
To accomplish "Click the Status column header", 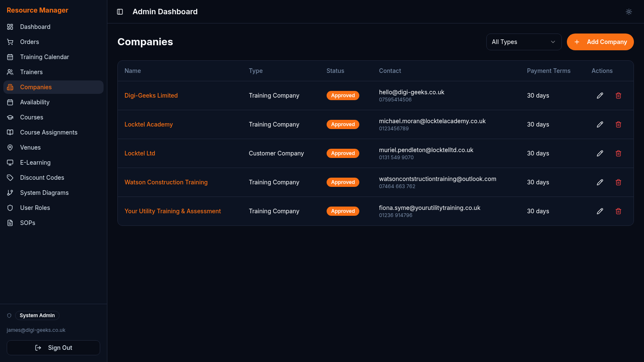I will coord(335,71).
